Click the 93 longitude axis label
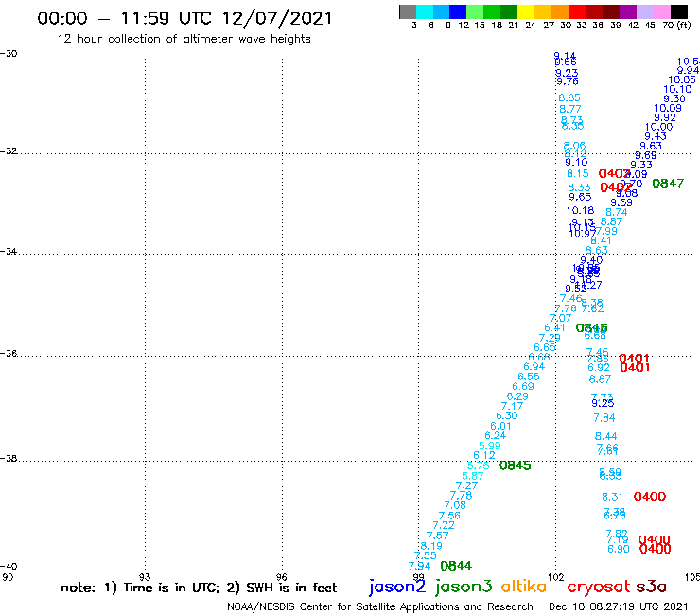The height and width of the screenshot is (615, 700). point(145,577)
